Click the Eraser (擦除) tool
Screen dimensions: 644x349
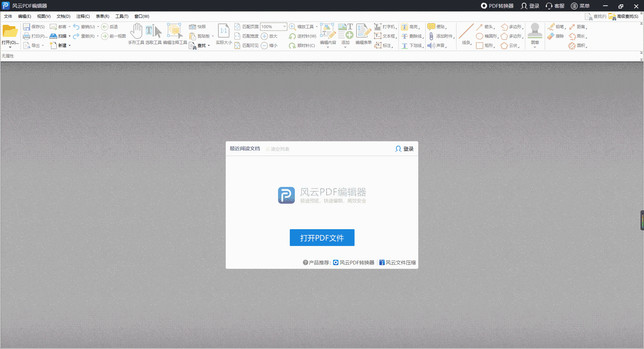point(551,36)
